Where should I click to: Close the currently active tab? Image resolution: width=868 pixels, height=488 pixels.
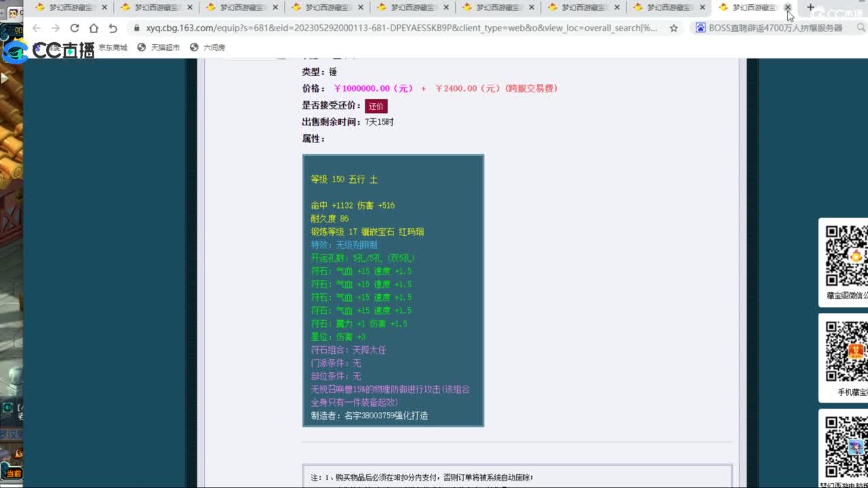(x=787, y=7)
